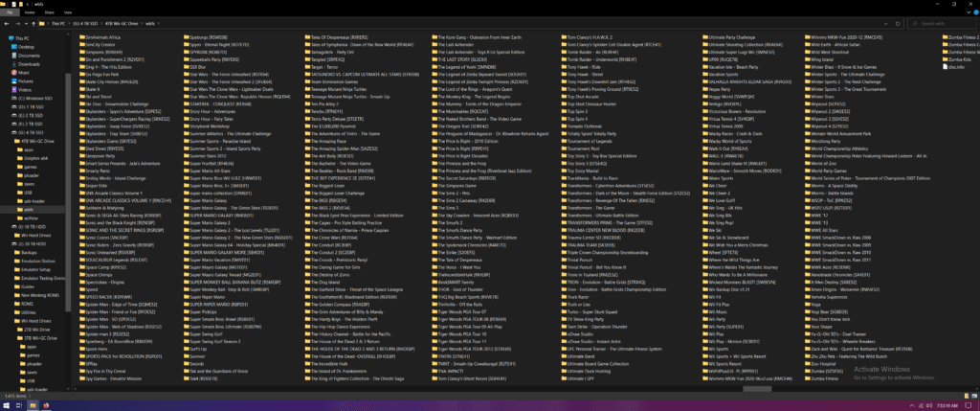This screenshot has height=411, width=980.
Task: Select wiiflow folder in navigation tree
Action: pyautogui.click(x=32, y=217)
